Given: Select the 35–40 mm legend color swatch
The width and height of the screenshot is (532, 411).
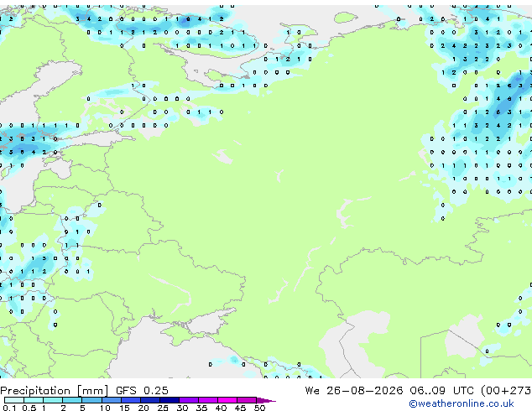Looking at the screenshot, I should click(x=208, y=400).
